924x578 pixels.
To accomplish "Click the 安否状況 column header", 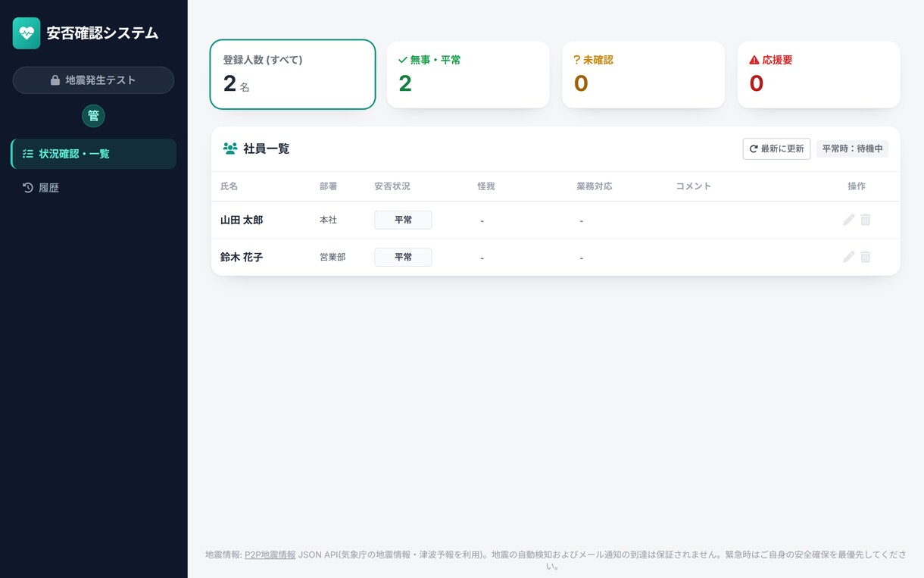I will [392, 186].
